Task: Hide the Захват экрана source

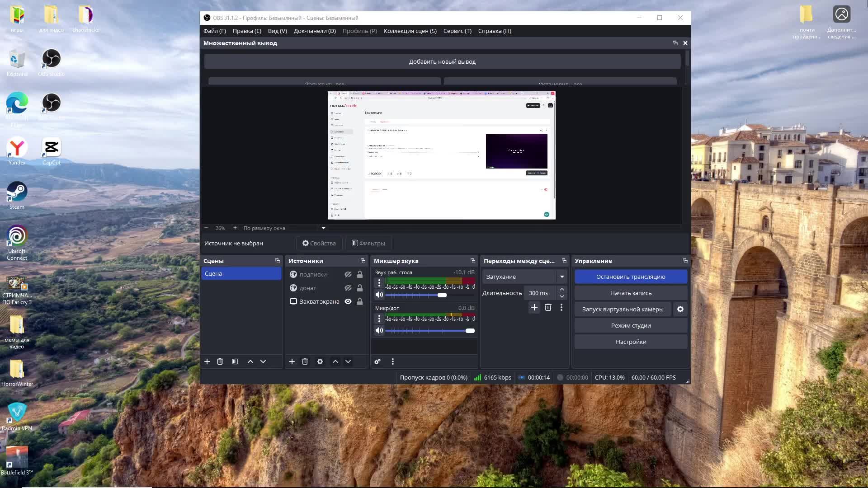Action: point(348,301)
